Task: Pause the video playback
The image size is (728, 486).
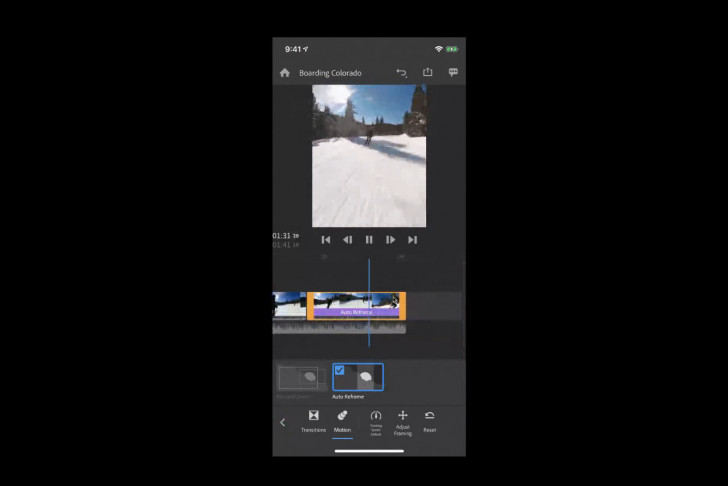Action: (369, 240)
